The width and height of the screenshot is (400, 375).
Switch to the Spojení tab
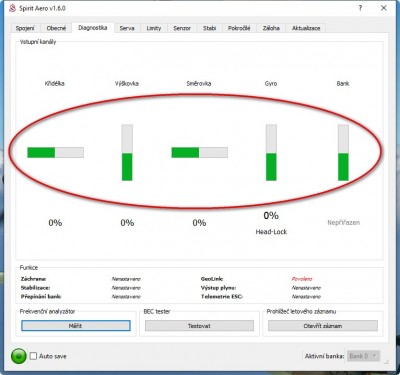point(25,28)
